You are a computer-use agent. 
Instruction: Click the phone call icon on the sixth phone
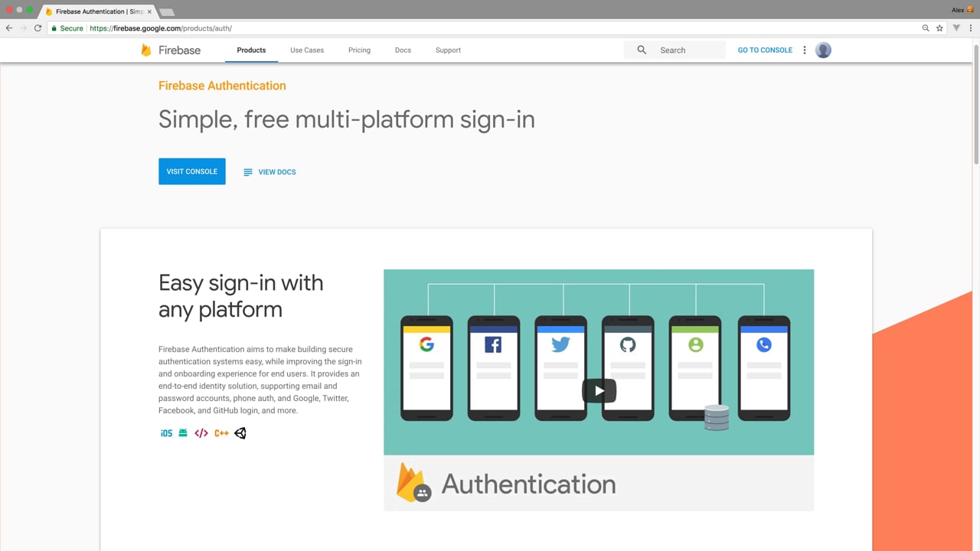point(763,344)
